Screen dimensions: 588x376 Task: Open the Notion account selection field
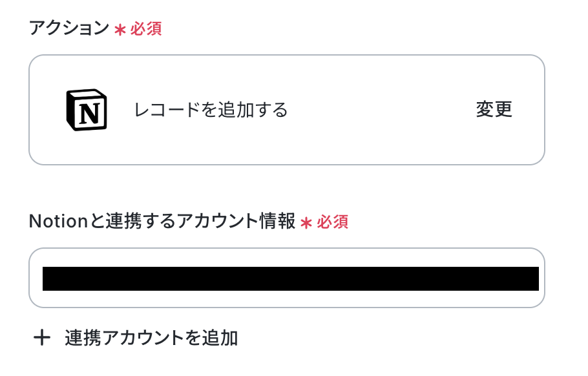pyautogui.click(x=287, y=278)
